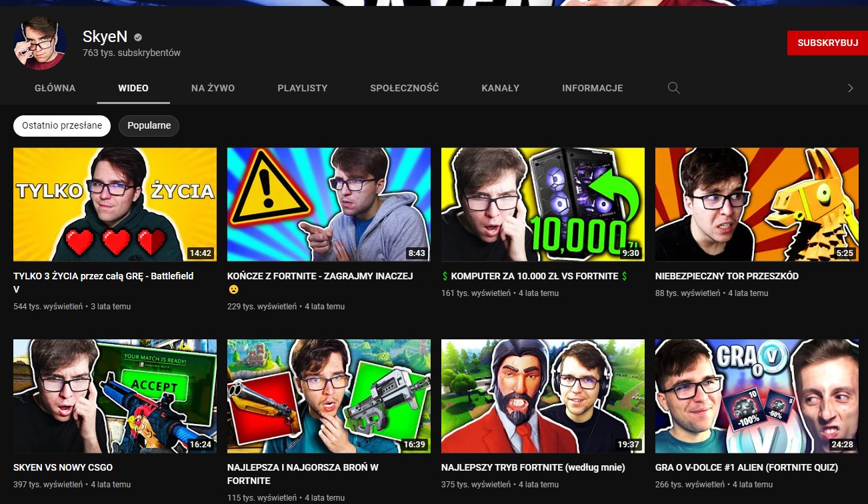Click title SKYEN VS NOWY CSGO

tap(63, 467)
